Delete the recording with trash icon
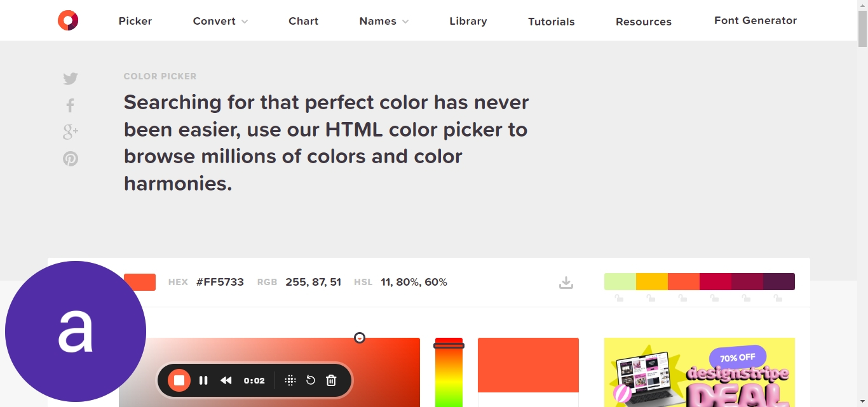This screenshot has height=407, width=868. [x=331, y=380]
